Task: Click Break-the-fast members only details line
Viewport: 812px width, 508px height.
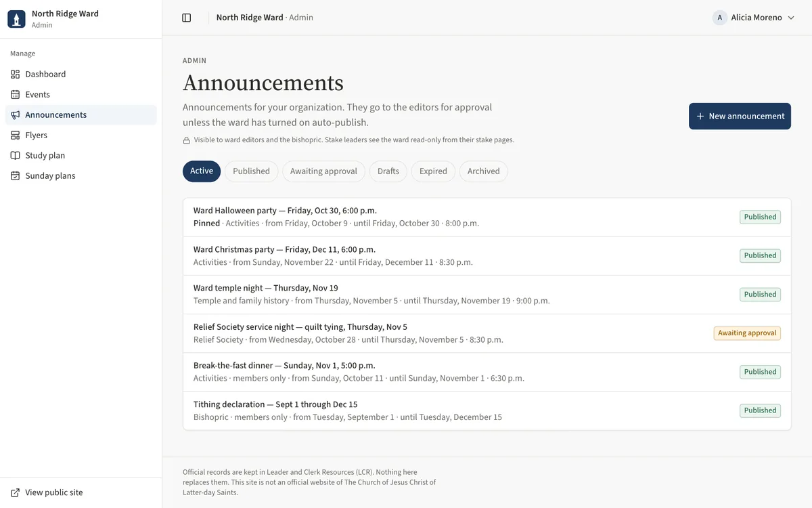Action: [359, 379]
